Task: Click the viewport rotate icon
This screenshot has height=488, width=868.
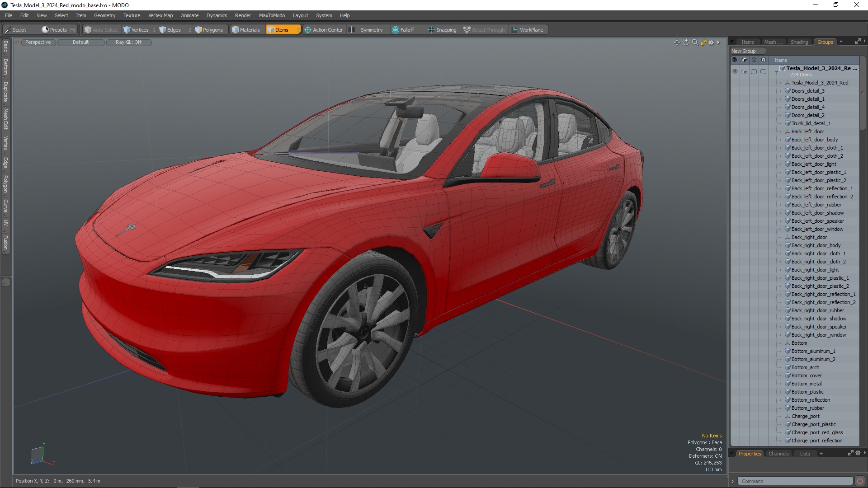Action: [686, 42]
